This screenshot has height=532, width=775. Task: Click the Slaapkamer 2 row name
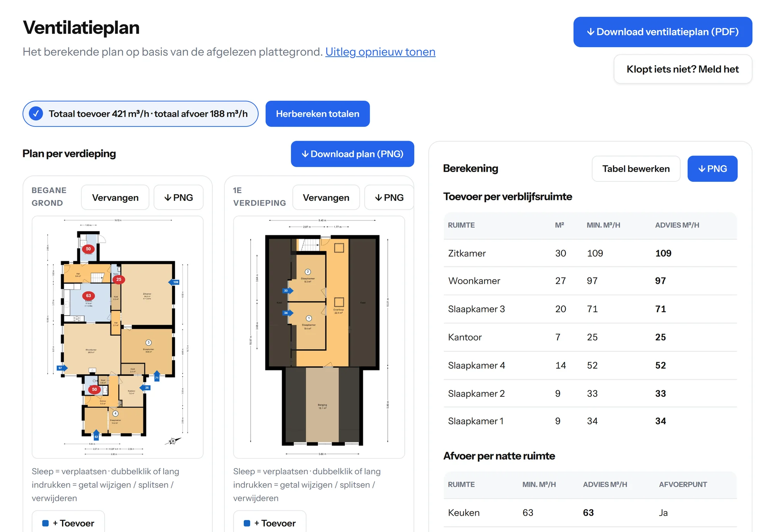click(476, 394)
